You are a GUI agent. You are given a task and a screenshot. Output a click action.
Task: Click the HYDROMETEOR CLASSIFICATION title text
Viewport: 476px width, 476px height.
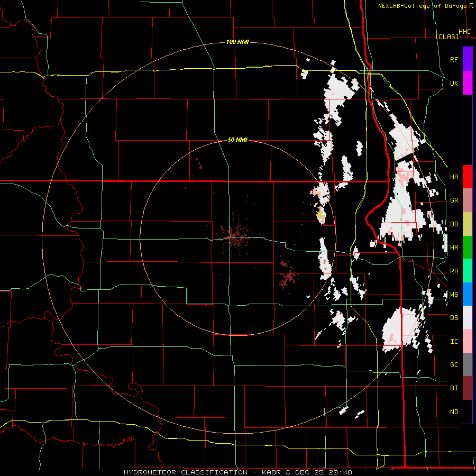tap(186, 472)
